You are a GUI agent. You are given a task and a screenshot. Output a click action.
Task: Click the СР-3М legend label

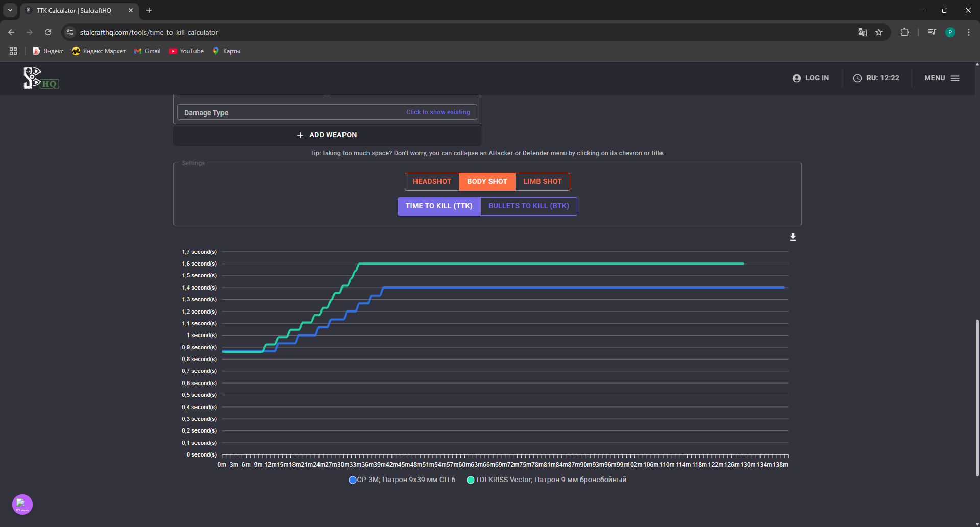tap(406, 480)
